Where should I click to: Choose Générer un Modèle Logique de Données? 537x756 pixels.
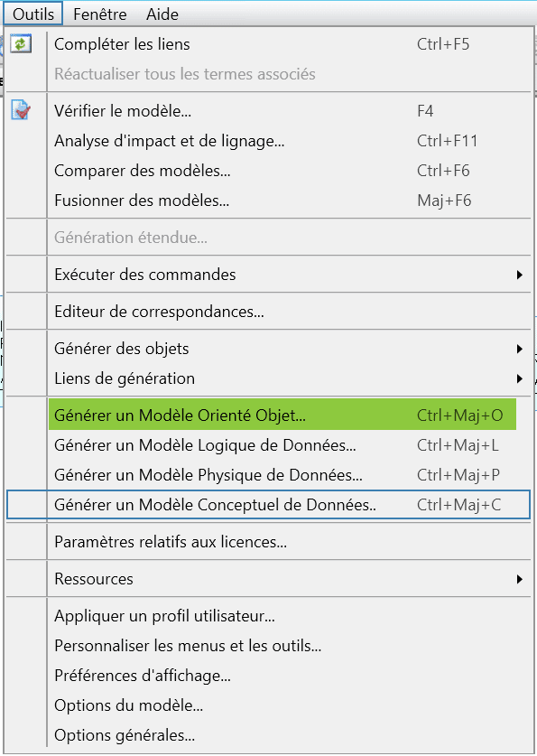pos(282,445)
